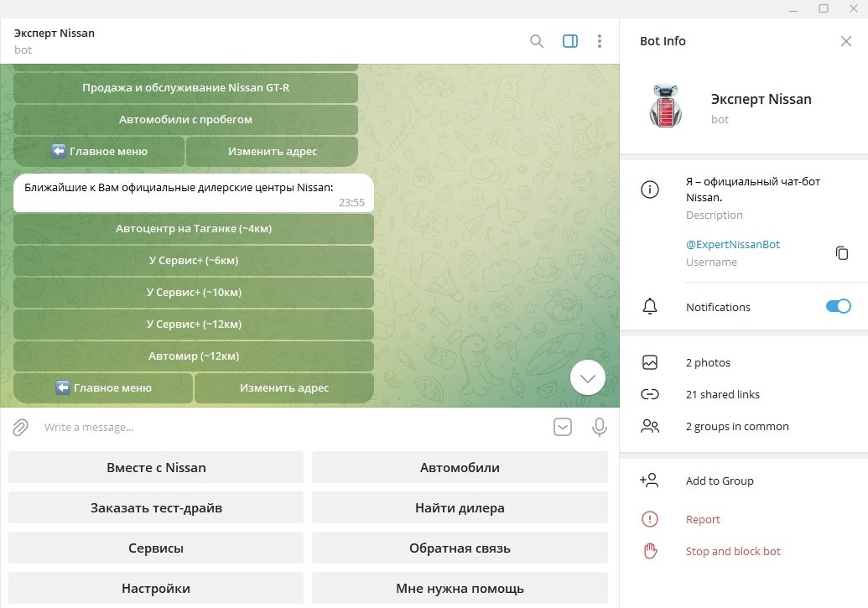Click the exclamation icon beside Report

point(650,519)
